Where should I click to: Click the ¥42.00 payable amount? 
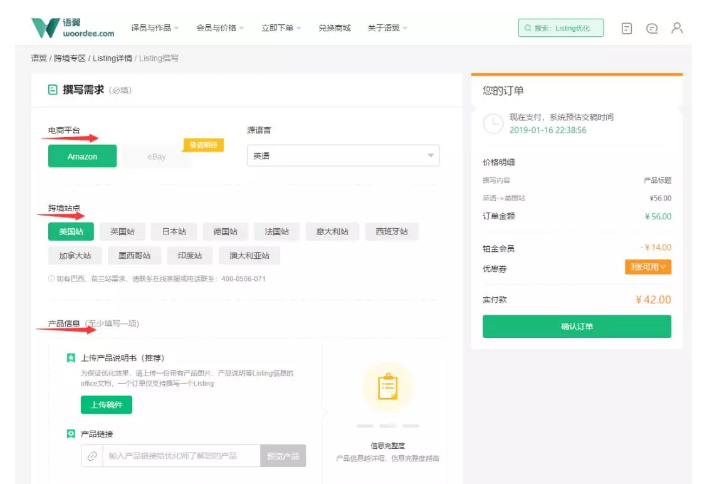coord(653,300)
